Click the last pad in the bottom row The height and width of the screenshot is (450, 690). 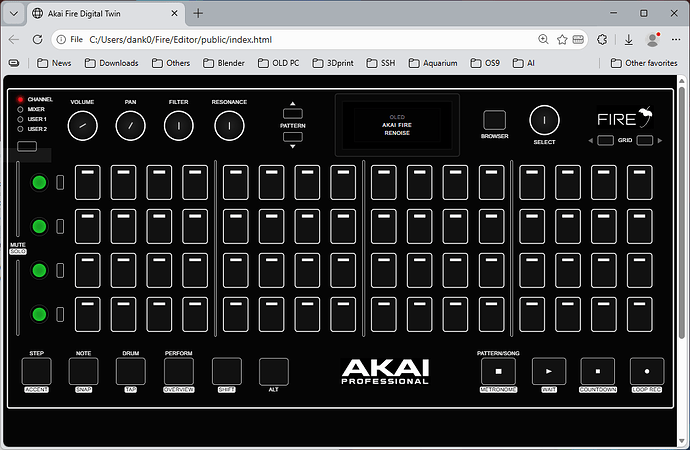(640, 315)
